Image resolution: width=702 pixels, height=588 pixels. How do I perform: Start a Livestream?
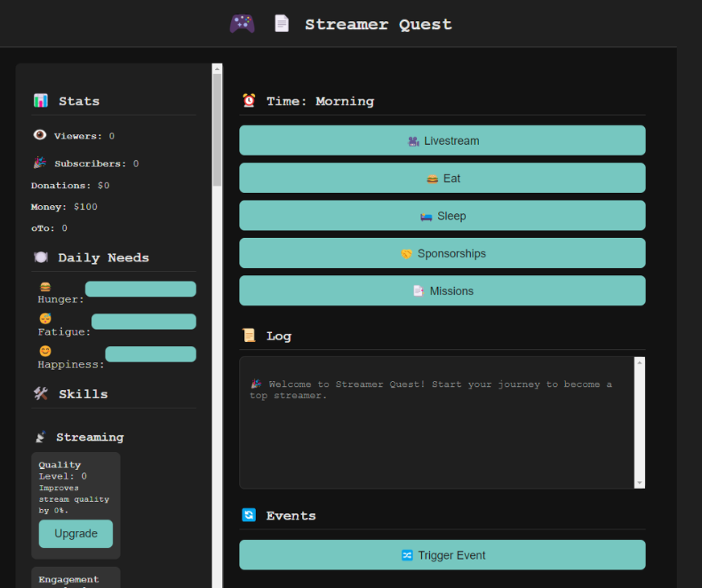[x=442, y=140]
